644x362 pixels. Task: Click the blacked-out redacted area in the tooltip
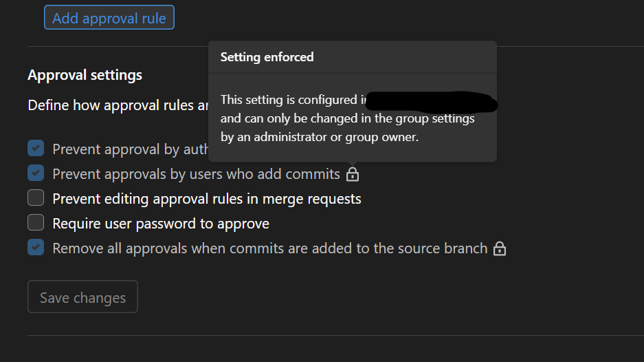(430, 101)
